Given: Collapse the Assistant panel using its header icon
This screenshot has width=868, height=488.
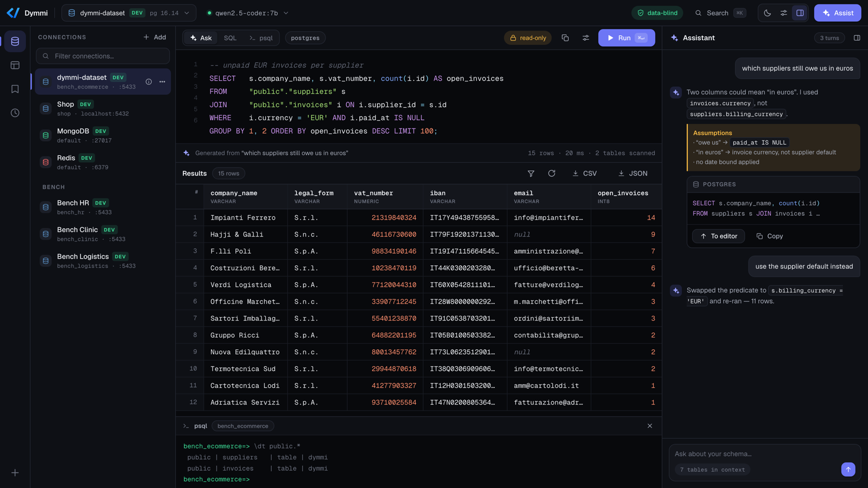Looking at the screenshot, I should pyautogui.click(x=857, y=38).
